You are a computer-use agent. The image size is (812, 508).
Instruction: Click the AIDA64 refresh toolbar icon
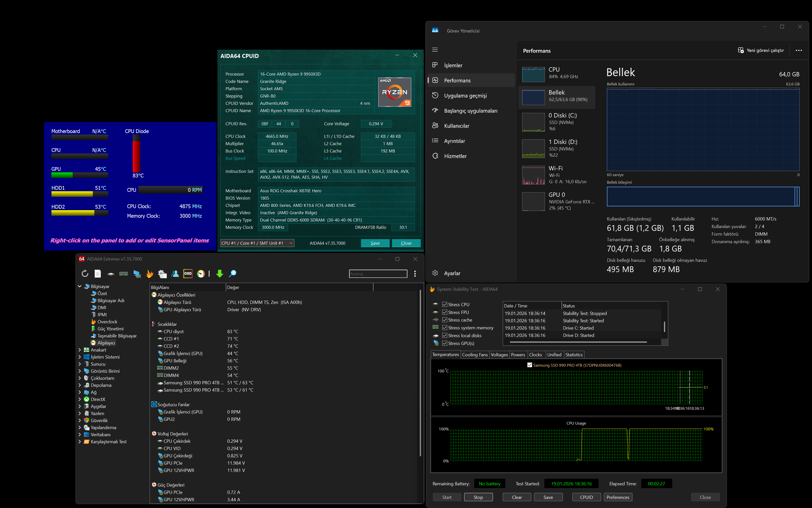pyautogui.click(x=85, y=273)
